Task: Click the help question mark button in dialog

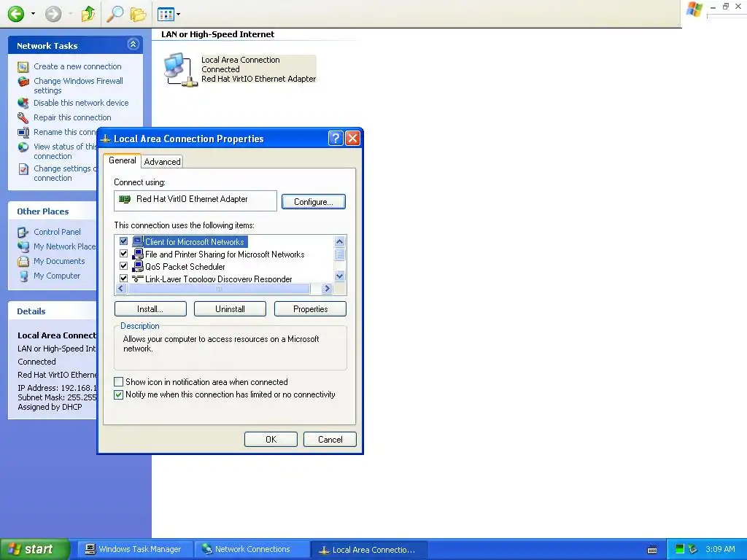Action: pos(336,139)
